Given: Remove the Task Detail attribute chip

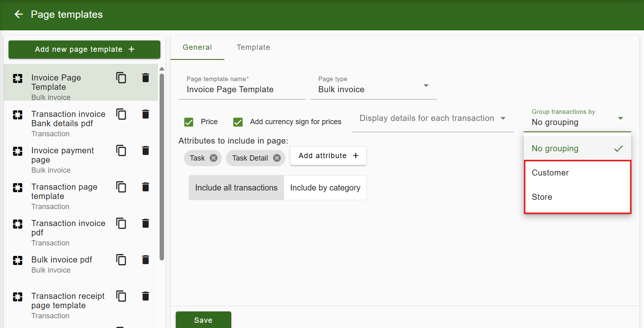Looking at the screenshot, I should (x=277, y=158).
